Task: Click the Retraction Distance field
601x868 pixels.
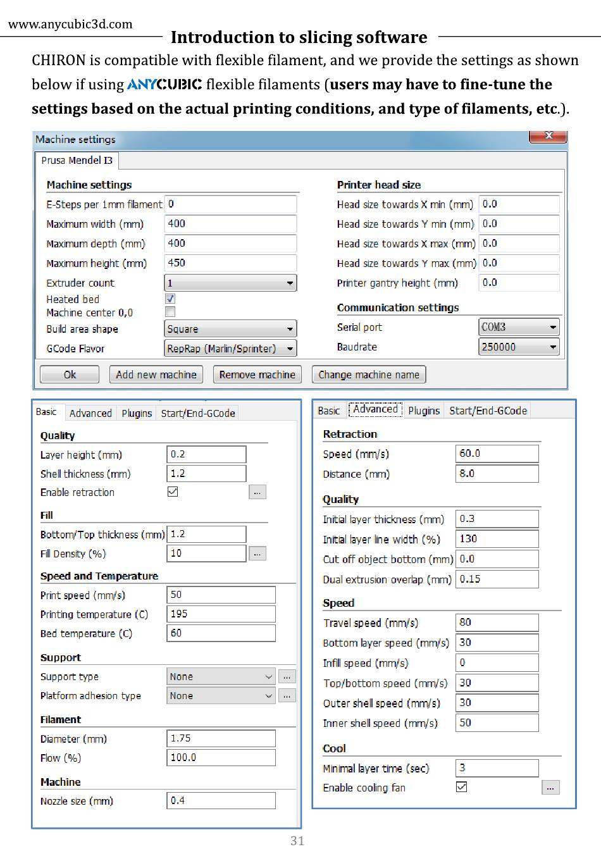Action: coord(497,474)
